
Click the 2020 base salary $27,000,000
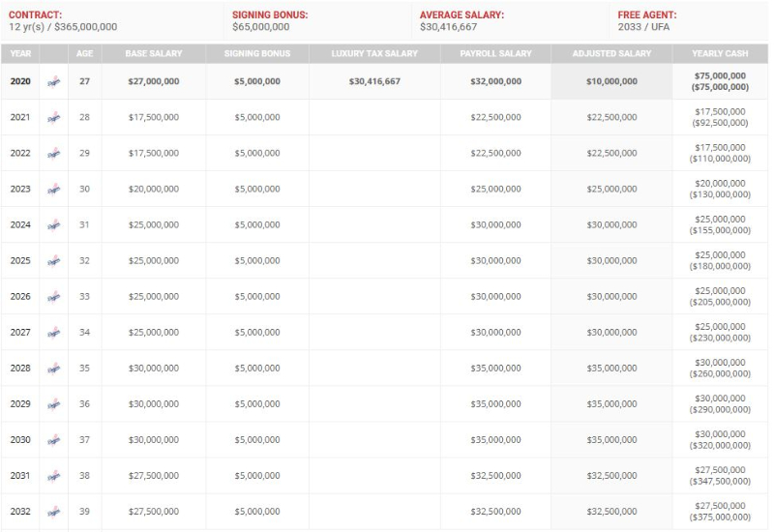(154, 81)
